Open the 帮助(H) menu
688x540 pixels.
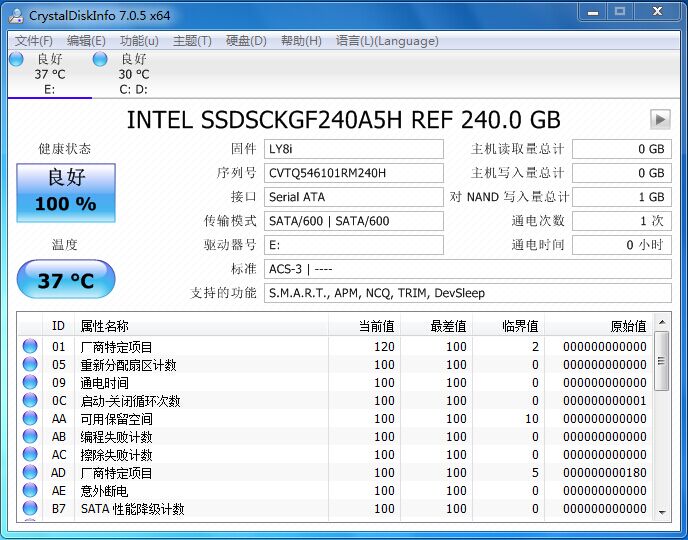click(301, 41)
